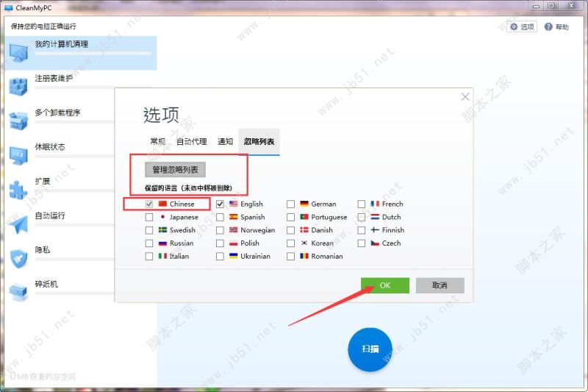Click the US flag next to English

click(233, 204)
